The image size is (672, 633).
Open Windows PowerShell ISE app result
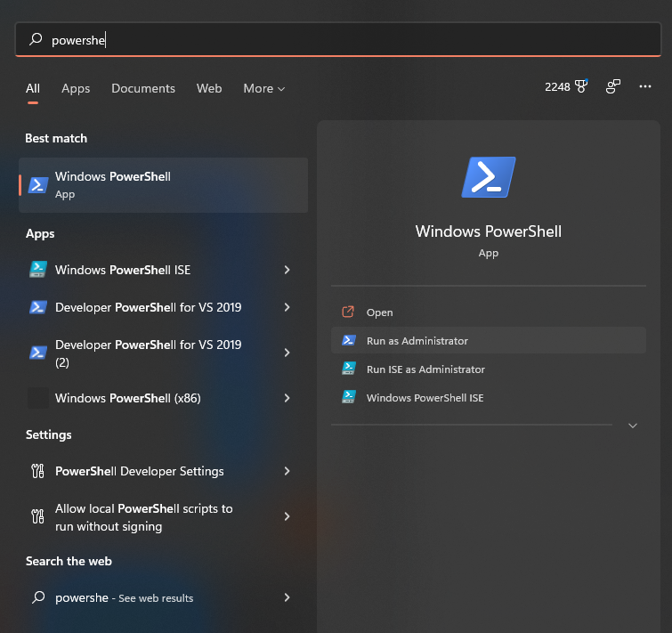pyautogui.click(x=163, y=270)
